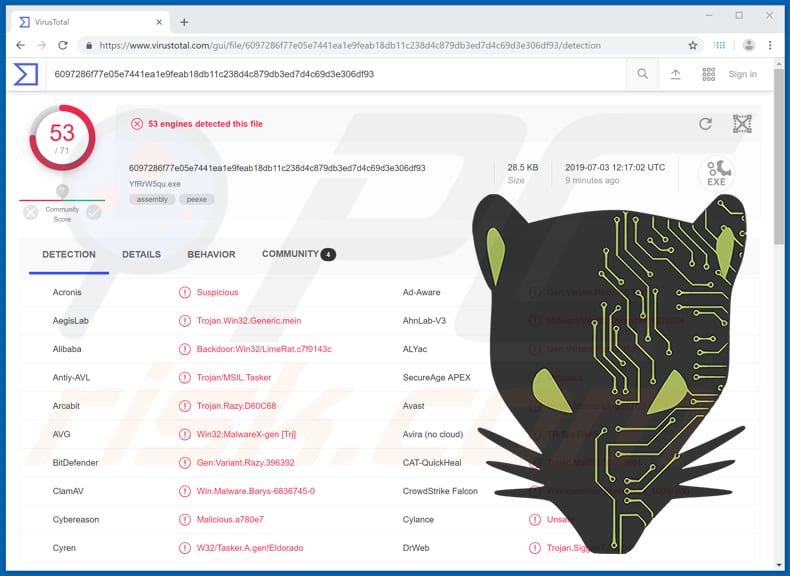Click Win32:MalwareX-gen [Trj] detection text
This screenshot has height=576, width=790.
click(246, 434)
